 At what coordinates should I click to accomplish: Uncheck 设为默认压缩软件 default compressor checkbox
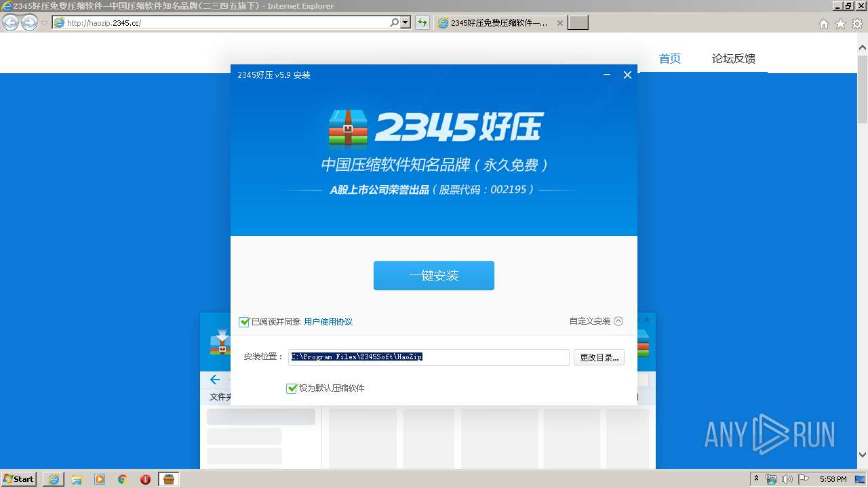tap(292, 388)
